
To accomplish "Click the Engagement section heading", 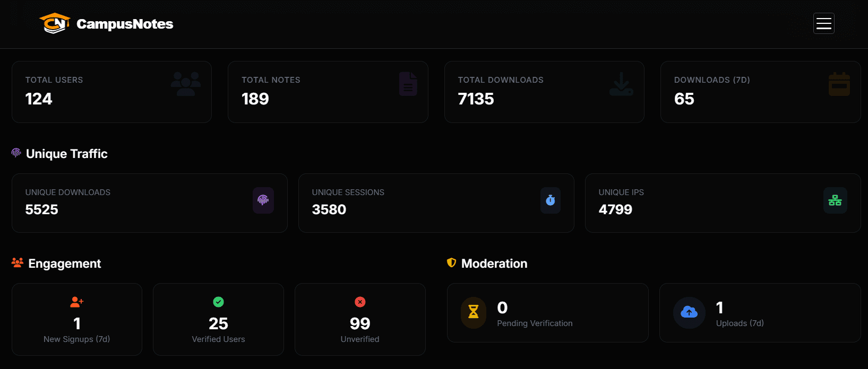I will tap(64, 263).
